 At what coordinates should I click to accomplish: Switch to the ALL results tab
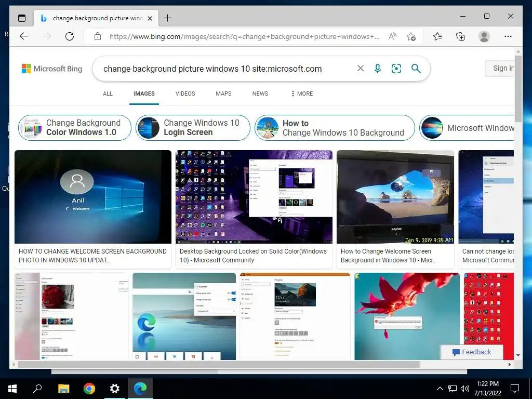click(x=108, y=94)
